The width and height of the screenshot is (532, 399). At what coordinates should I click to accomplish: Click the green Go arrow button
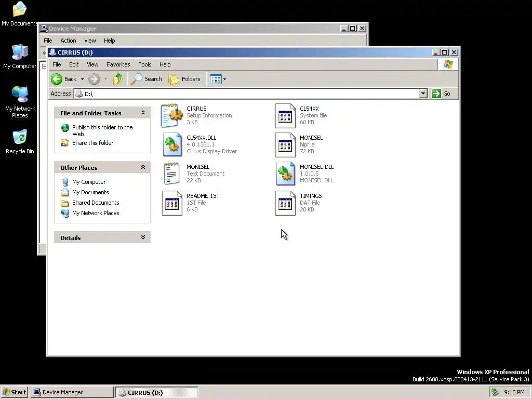tap(436, 94)
